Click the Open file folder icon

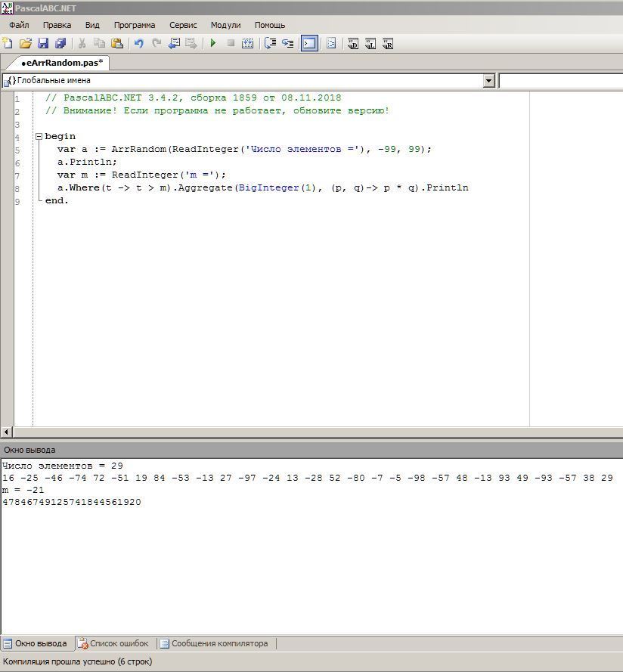(x=25, y=44)
